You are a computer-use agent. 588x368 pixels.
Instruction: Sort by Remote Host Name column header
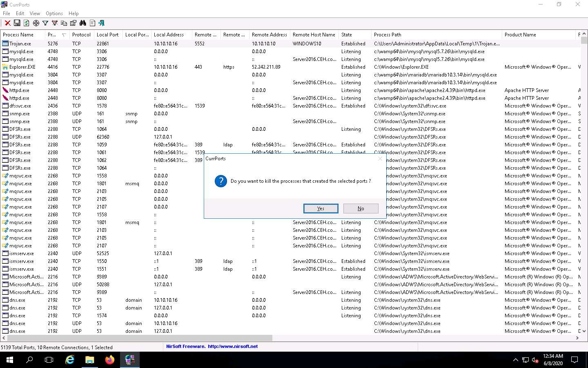(314, 35)
